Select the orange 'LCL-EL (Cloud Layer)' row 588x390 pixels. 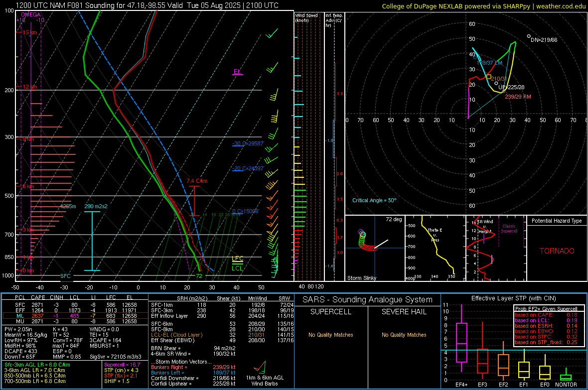coord(222,335)
